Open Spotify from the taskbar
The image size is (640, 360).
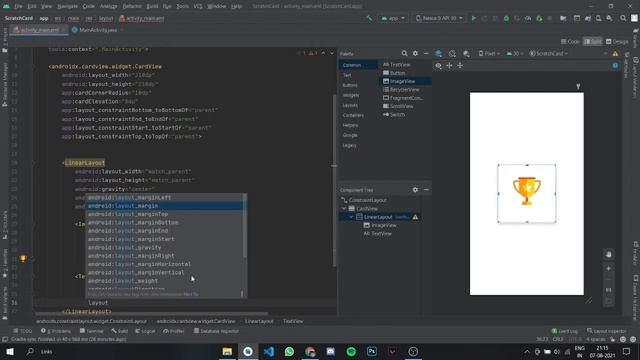pyautogui.click(x=351, y=351)
